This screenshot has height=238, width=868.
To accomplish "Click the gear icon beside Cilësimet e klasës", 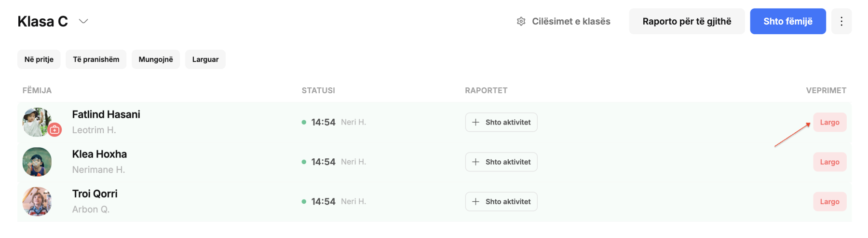I will pyautogui.click(x=521, y=21).
